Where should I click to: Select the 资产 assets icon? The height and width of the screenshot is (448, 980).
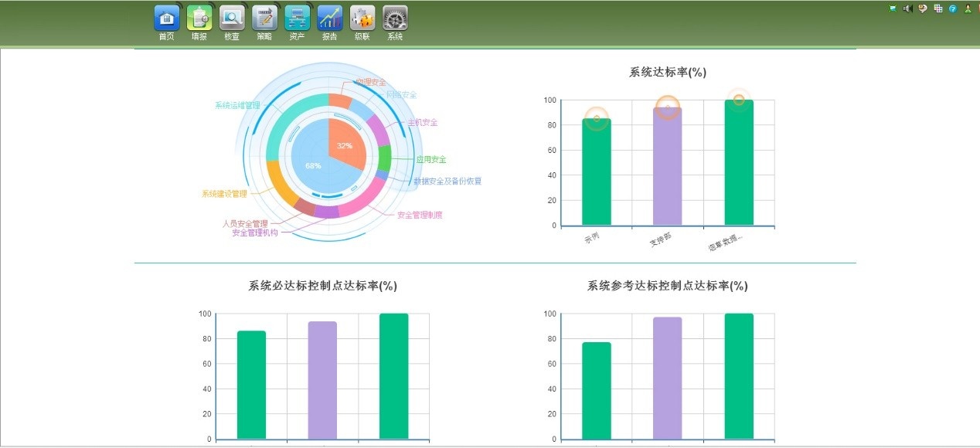pos(297,18)
